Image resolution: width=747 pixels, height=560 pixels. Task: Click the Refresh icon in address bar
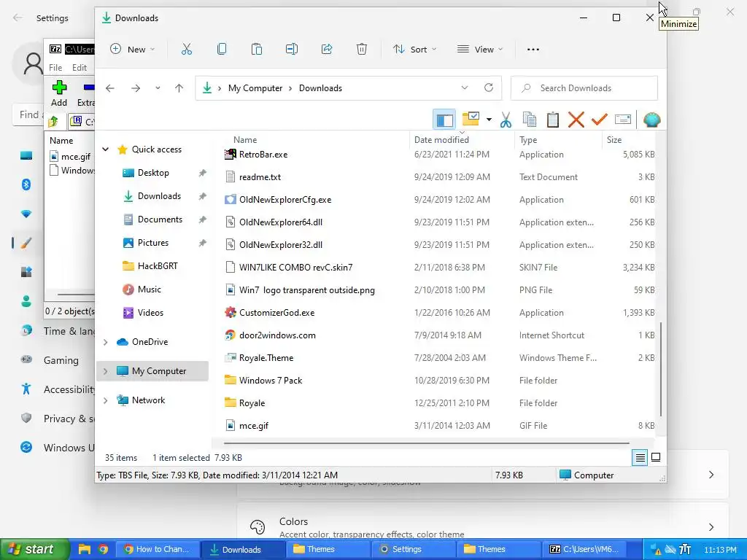488,87
